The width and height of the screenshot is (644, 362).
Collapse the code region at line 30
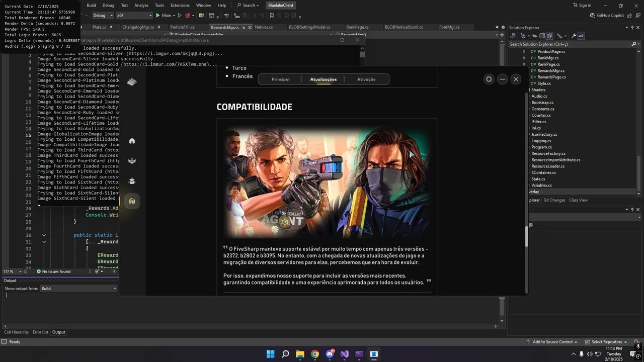click(44, 235)
